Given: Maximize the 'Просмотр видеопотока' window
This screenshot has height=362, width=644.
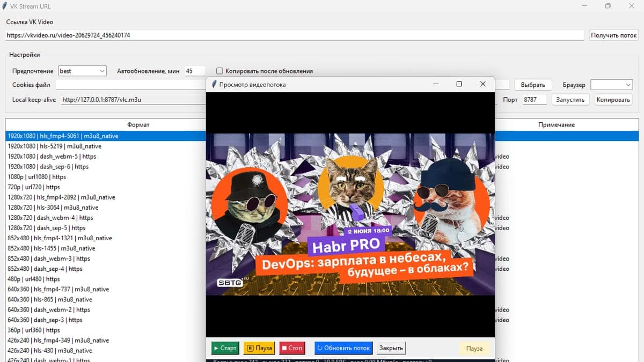Looking at the screenshot, I should coord(459,84).
